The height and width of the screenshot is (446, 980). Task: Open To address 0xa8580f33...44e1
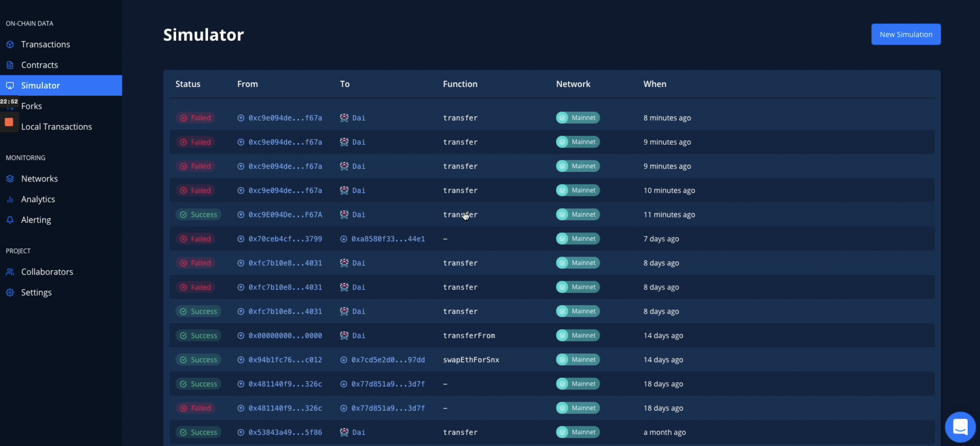point(388,238)
